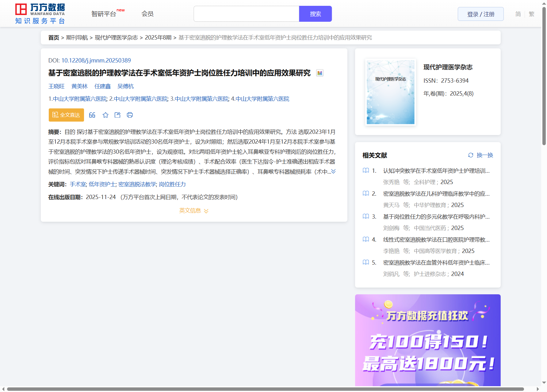Switch to simplified Chinese (简)
The height and width of the screenshot is (392, 547).
coord(518,14)
